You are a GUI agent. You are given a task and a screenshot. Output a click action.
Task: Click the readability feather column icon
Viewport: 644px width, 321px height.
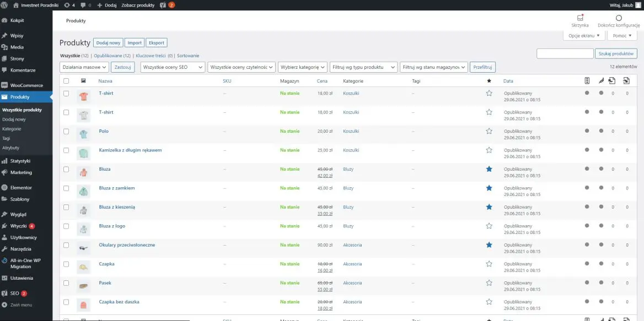click(x=600, y=80)
